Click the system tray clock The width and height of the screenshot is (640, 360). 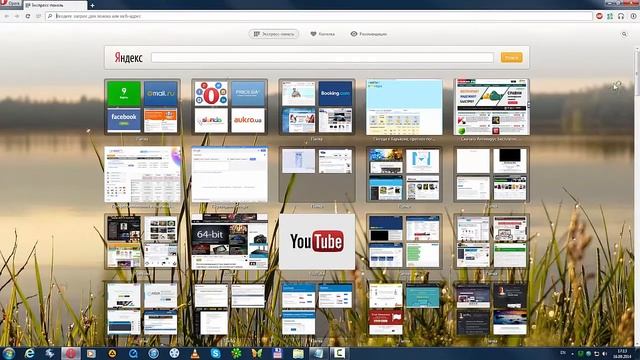622,353
